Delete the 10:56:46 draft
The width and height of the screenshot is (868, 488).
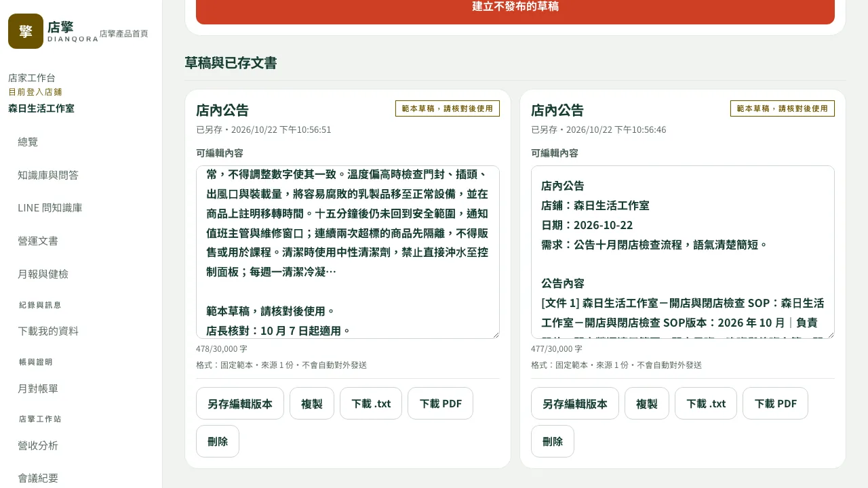(553, 441)
